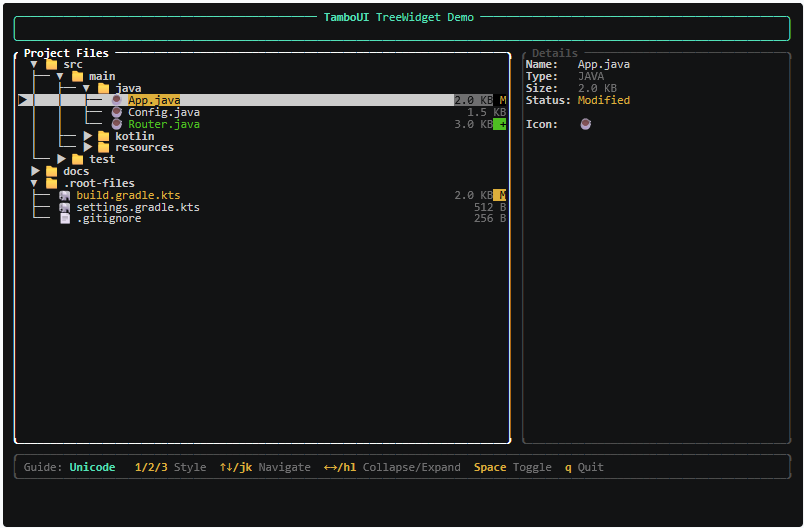The height and width of the screenshot is (528, 804).
Task: Expand the resources folder arrow
Action: click(88, 147)
